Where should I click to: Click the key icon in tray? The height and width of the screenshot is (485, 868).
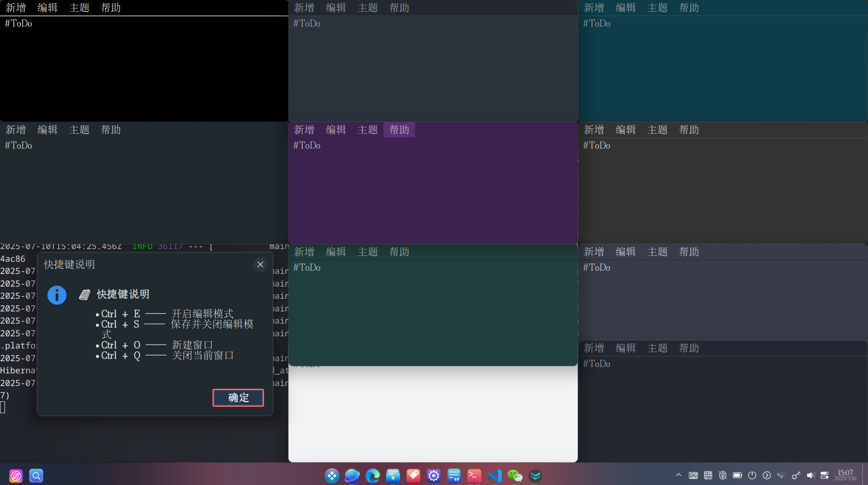tap(796, 475)
